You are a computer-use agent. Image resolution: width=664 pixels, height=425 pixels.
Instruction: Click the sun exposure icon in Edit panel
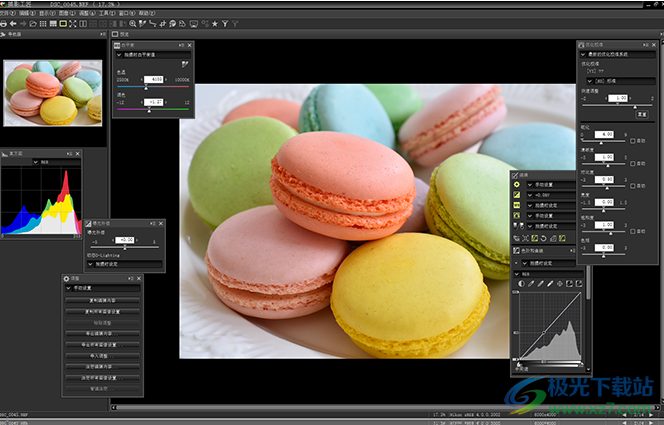tap(517, 185)
